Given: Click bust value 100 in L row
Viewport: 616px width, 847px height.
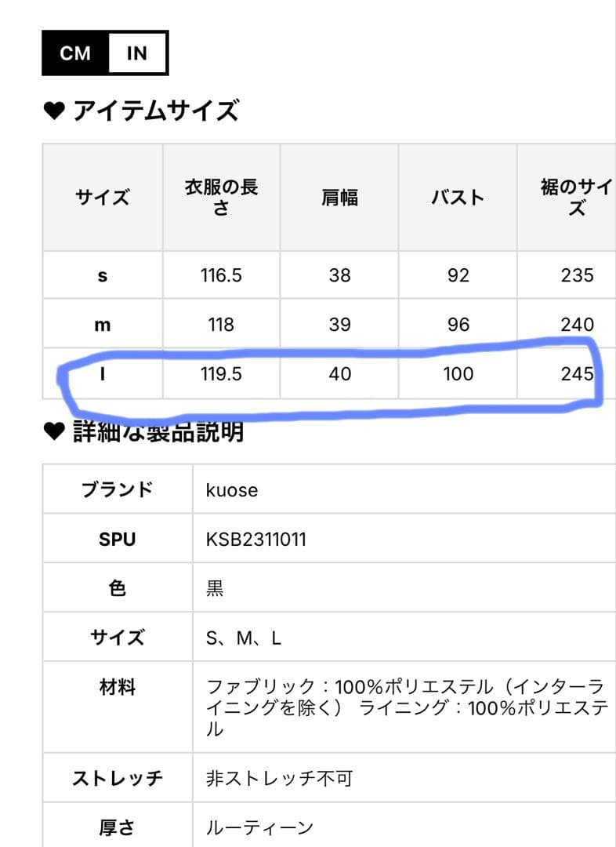Looking at the screenshot, I should [x=458, y=374].
